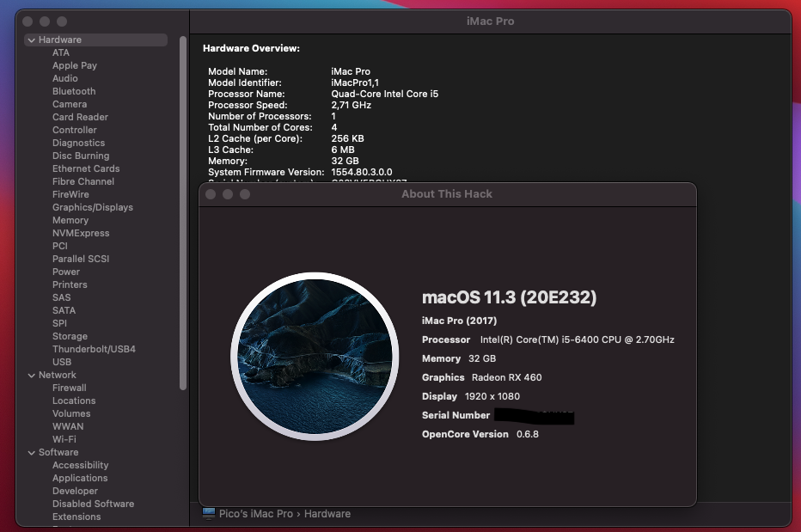Open the Power entry
This screenshot has height=532, width=801.
[x=66, y=272]
